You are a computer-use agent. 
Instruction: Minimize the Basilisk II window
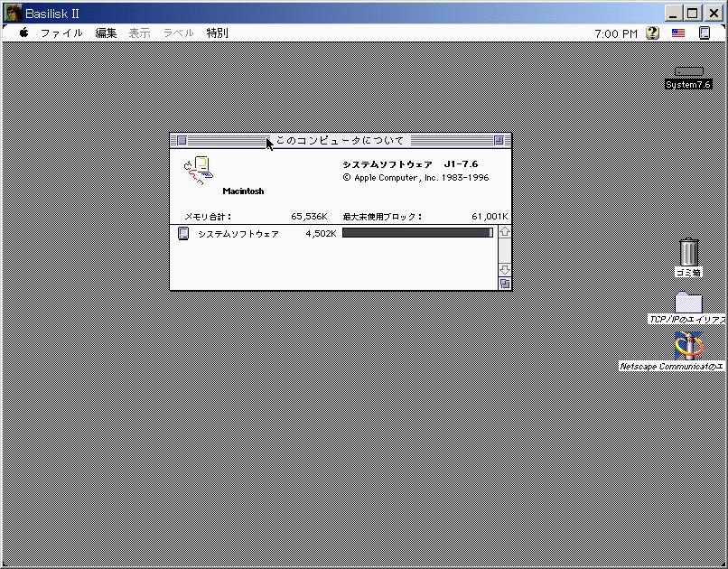673,13
